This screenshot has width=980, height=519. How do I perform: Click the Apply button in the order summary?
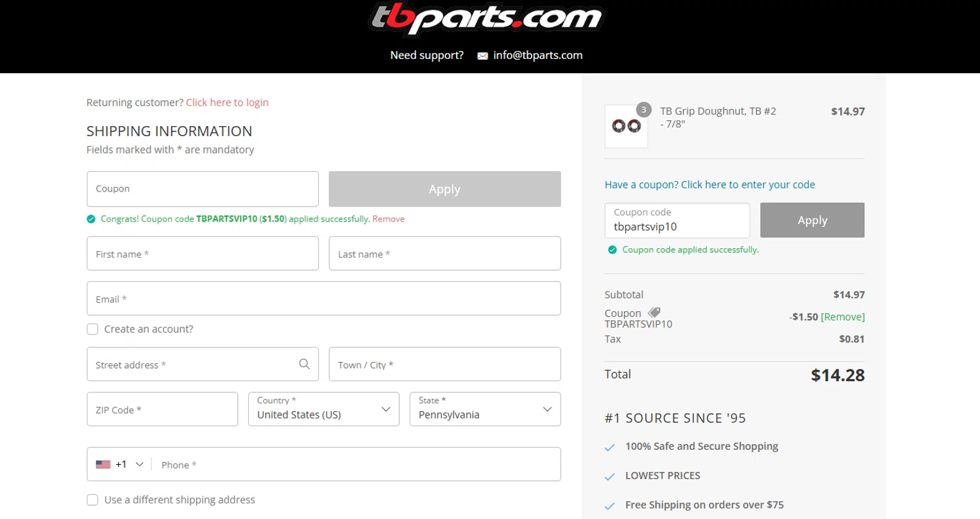point(812,220)
